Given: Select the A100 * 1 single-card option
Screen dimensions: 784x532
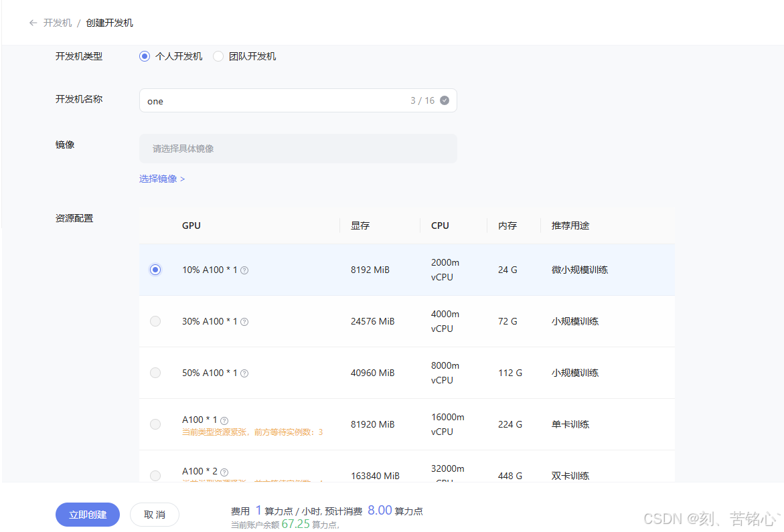Looking at the screenshot, I should pos(155,424).
